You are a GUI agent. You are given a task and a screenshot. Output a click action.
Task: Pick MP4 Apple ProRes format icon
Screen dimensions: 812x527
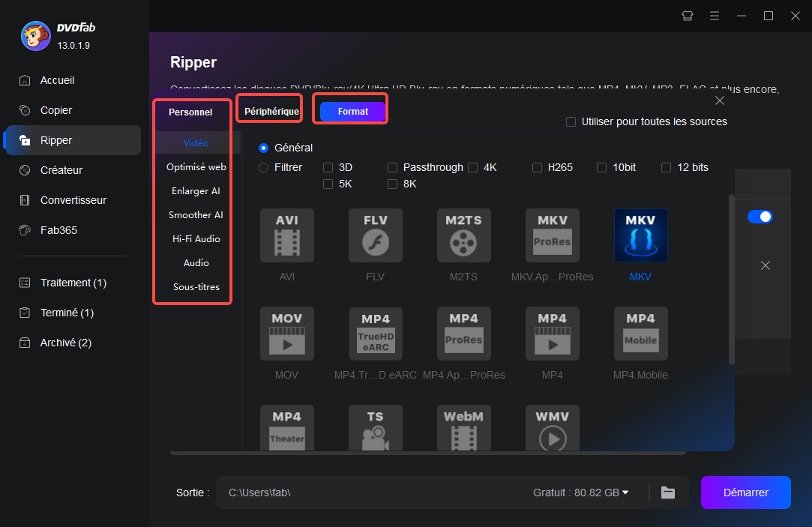pyautogui.click(x=463, y=334)
